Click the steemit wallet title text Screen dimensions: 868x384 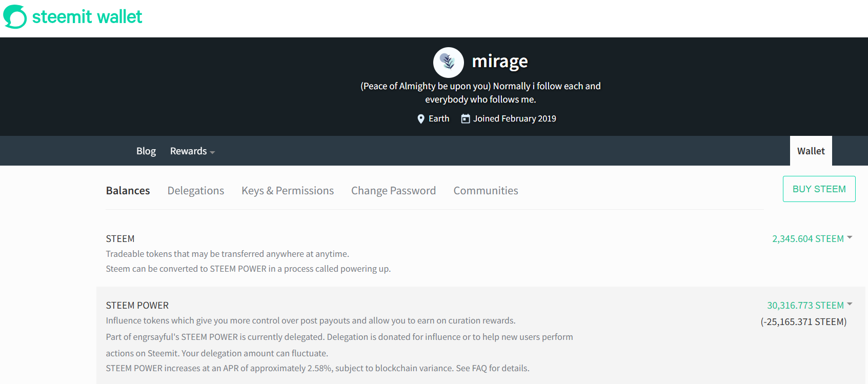(x=87, y=17)
